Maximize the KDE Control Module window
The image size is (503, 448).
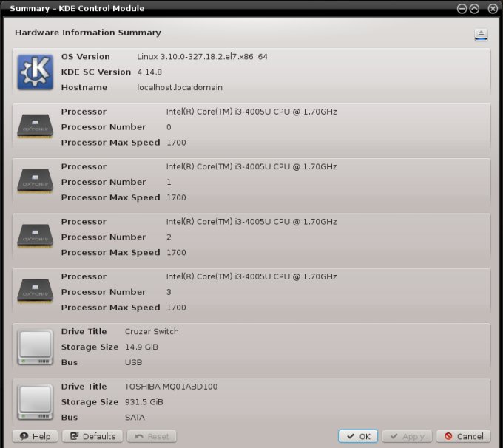(x=474, y=9)
